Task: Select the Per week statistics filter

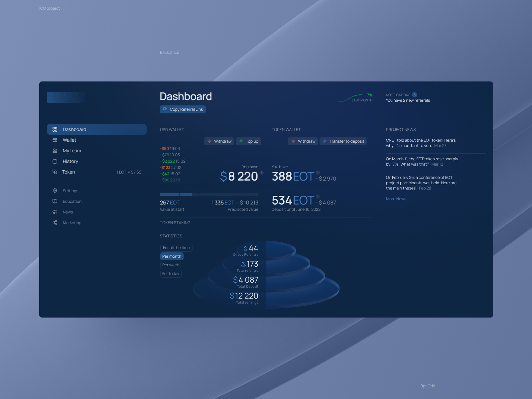Action: [x=171, y=265]
